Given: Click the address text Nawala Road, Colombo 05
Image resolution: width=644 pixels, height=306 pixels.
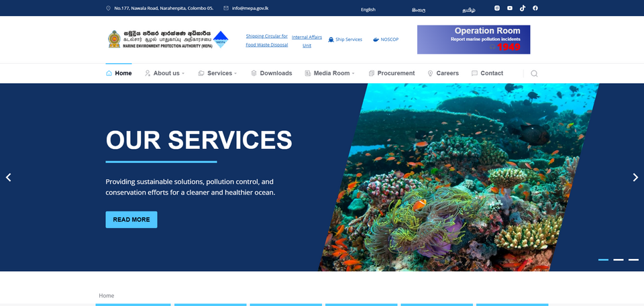Looking at the screenshot, I should click(x=164, y=8).
